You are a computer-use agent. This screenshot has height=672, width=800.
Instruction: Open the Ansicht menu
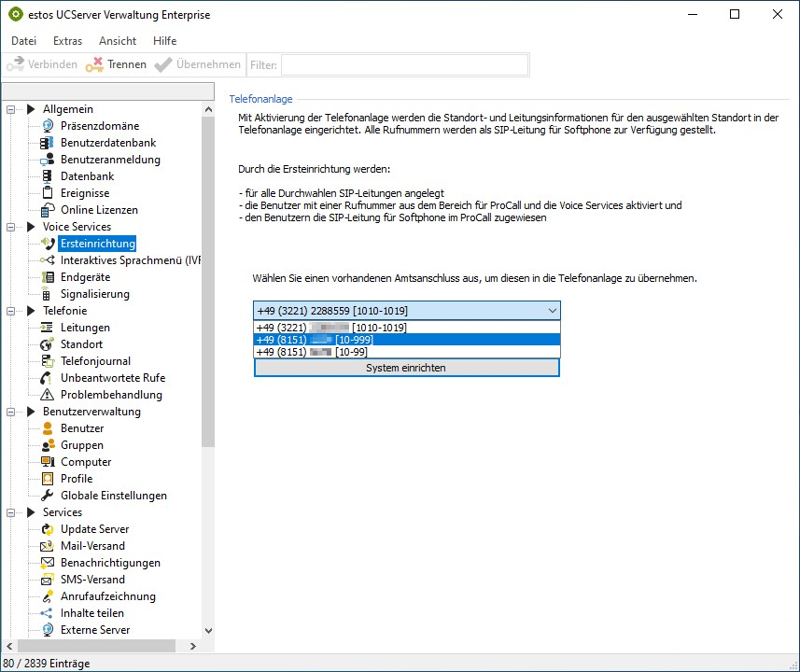coord(118,41)
